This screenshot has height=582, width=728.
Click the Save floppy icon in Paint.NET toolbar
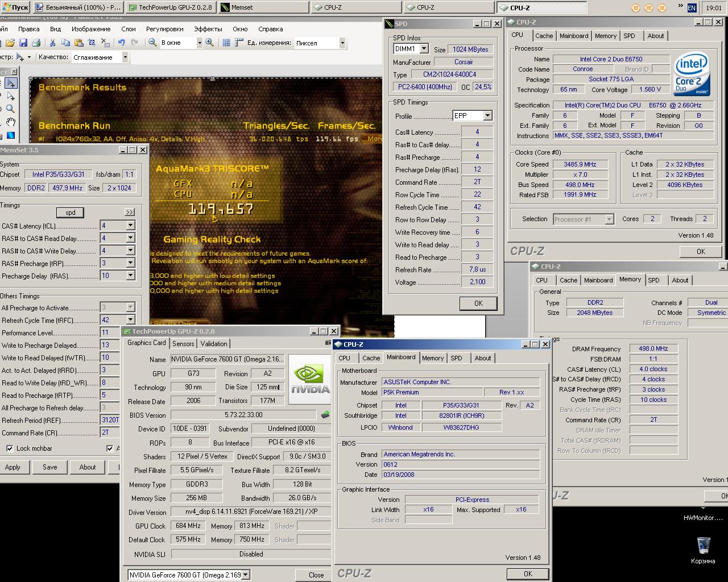pyautogui.click(x=23, y=43)
